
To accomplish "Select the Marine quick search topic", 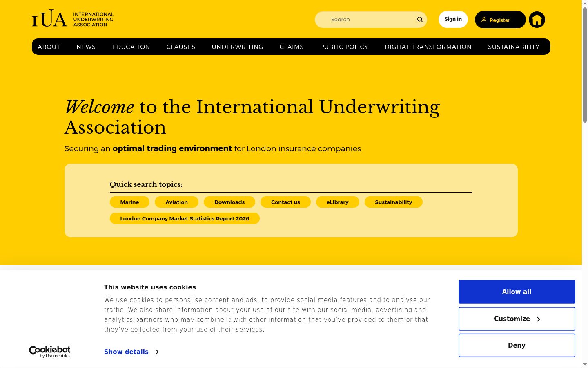I will (x=129, y=202).
